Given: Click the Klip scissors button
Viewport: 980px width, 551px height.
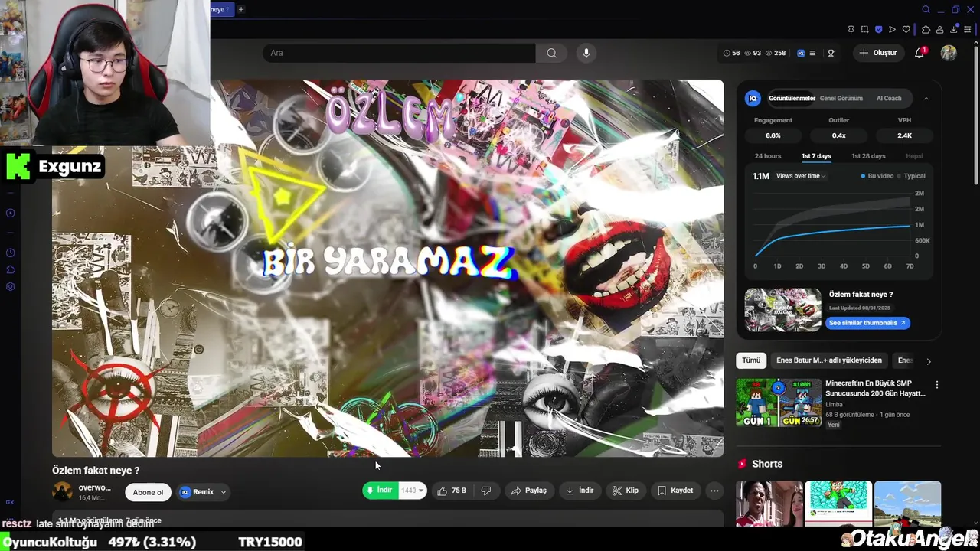Looking at the screenshot, I should tap(626, 491).
